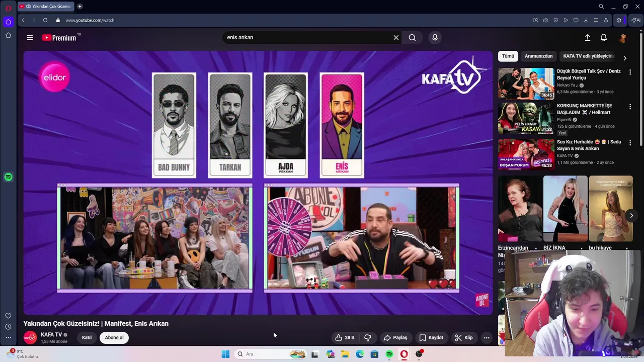Image resolution: width=644 pixels, height=362 pixels.
Task: Open the sidebar three-dots setup menu
Action: click(8, 337)
